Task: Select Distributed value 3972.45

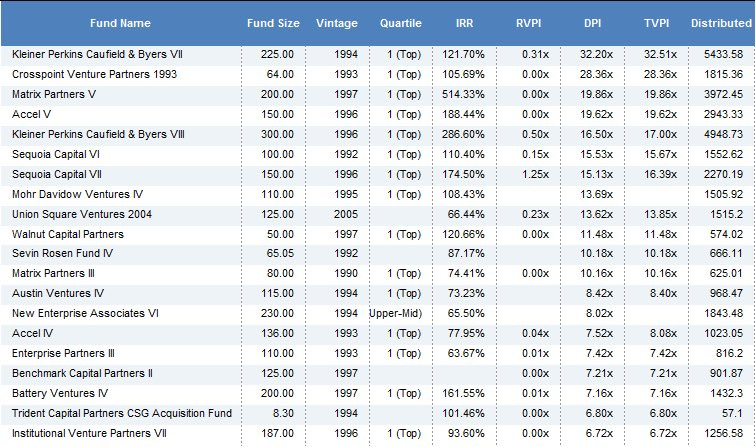Action: [x=723, y=95]
